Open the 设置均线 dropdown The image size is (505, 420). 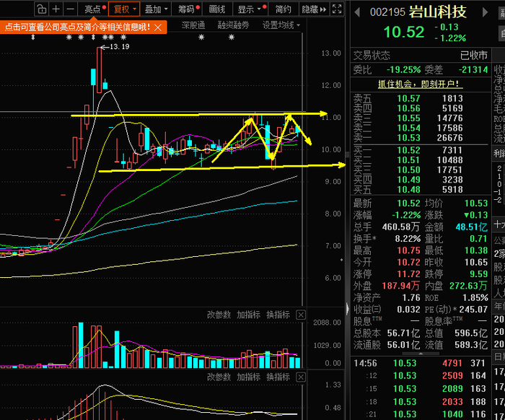coord(281,25)
